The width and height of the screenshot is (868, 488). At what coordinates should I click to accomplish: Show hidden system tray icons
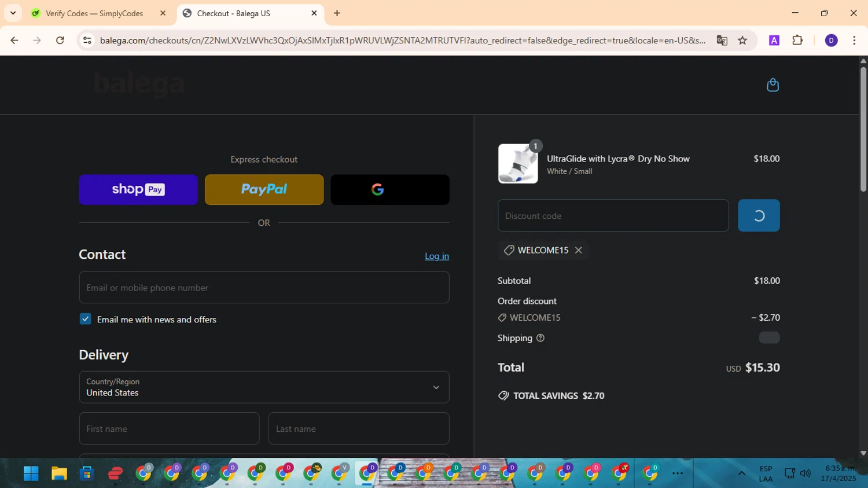pos(741,474)
